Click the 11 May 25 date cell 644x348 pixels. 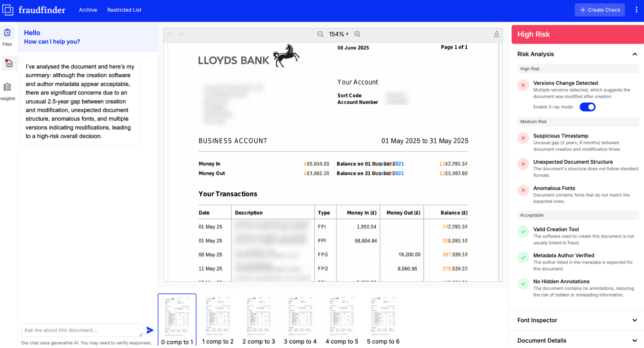[x=210, y=269]
